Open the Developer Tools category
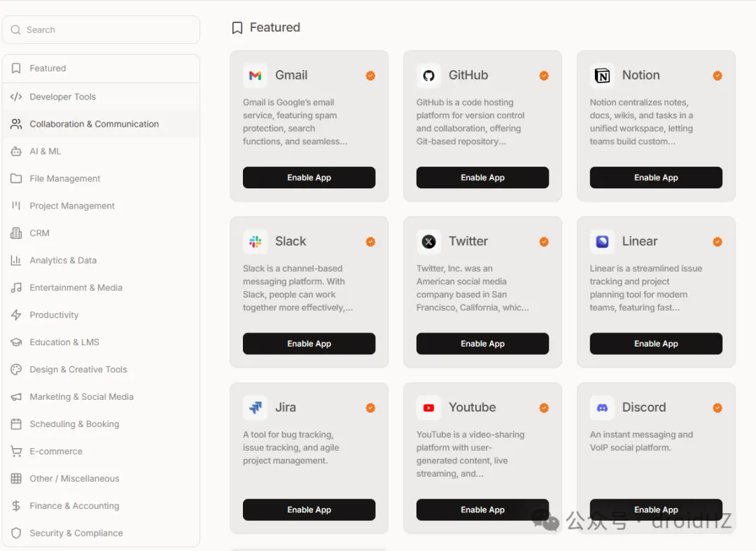 click(x=62, y=97)
